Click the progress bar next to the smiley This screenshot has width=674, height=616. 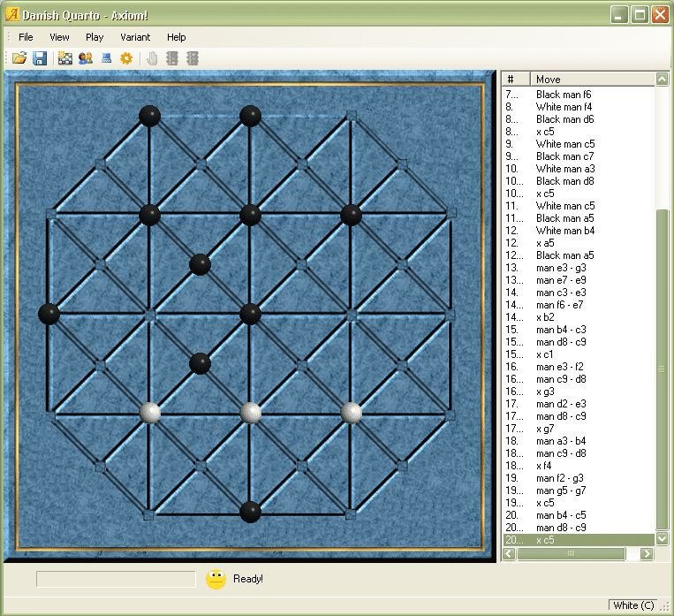pos(116,579)
